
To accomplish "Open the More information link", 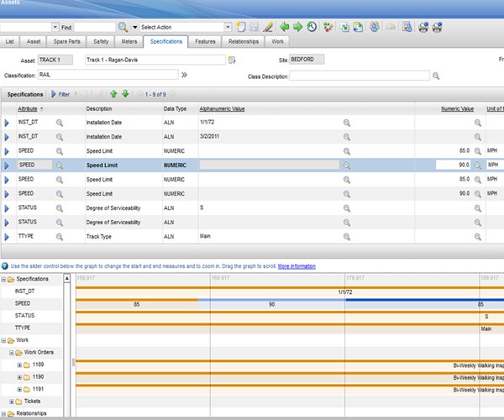I will coord(297,266).
